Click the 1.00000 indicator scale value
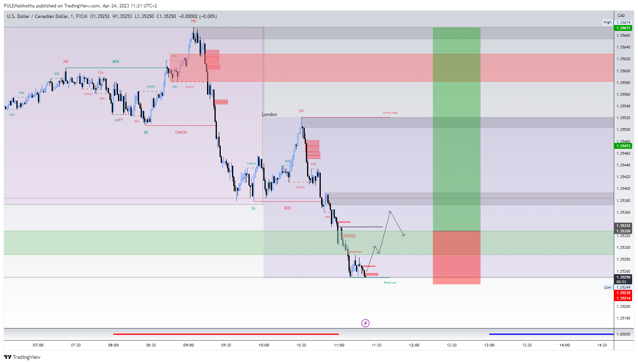Viewport: 638px width, 364px height. 624,334
